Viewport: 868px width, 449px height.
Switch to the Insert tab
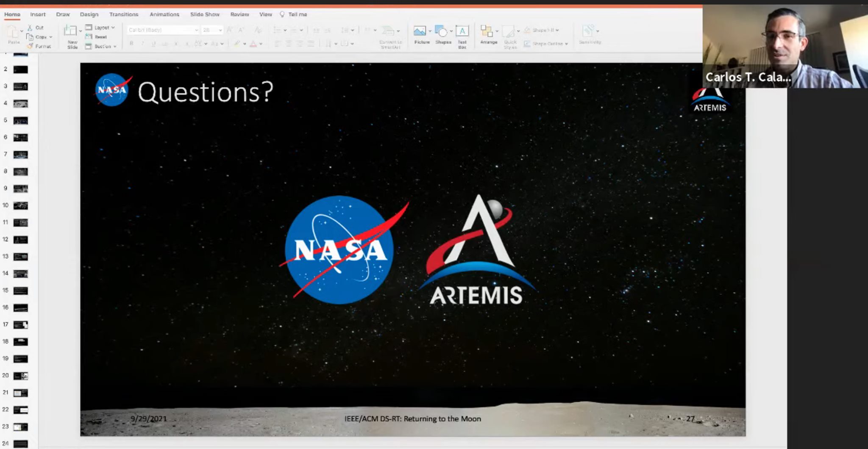pos(38,14)
